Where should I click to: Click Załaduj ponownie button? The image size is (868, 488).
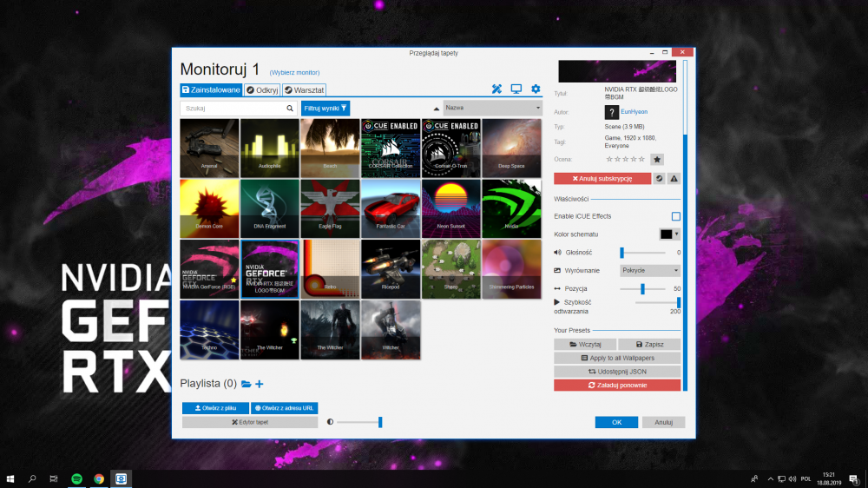[617, 385]
